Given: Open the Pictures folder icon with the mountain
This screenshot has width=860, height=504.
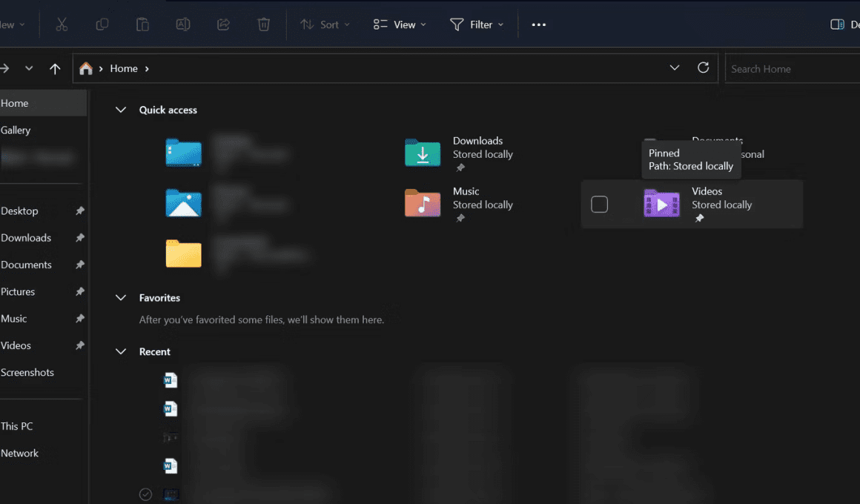Looking at the screenshot, I should click(184, 203).
